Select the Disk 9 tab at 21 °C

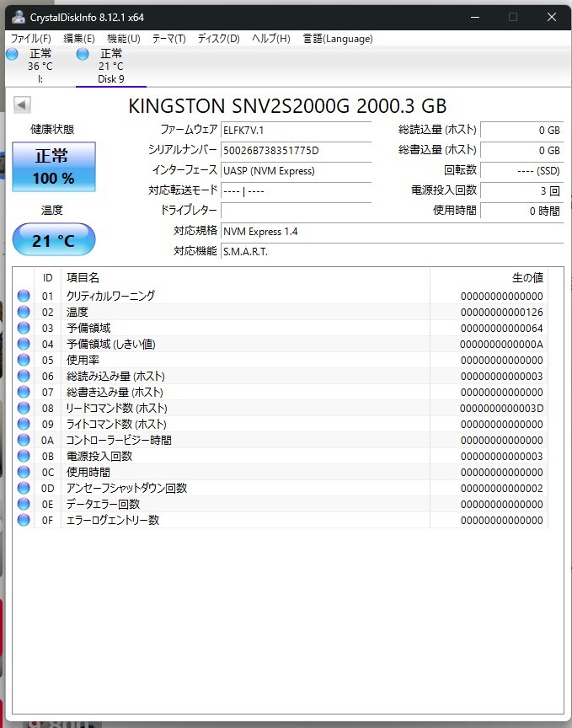tap(111, 66)
